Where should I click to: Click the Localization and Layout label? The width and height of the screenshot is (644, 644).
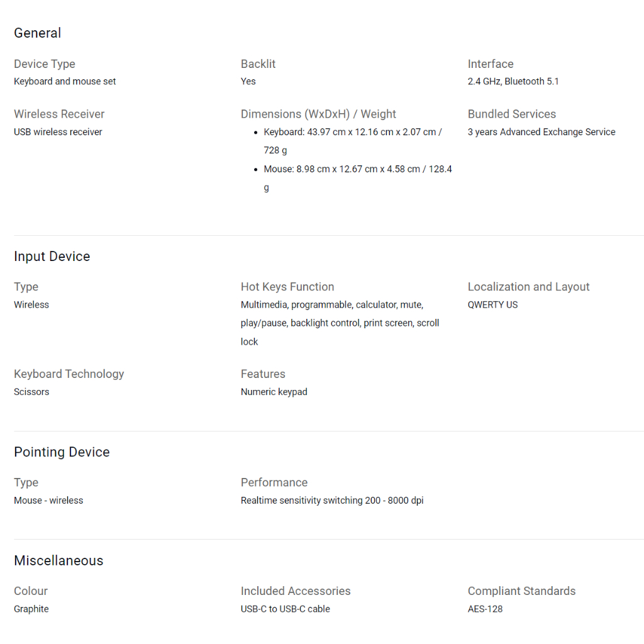tap(528, 287)
